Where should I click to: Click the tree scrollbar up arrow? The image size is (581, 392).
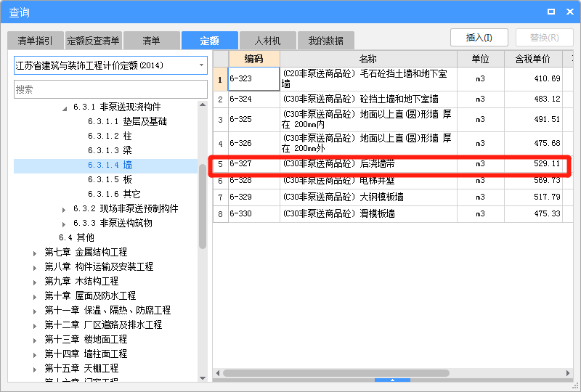click(203, 105)
